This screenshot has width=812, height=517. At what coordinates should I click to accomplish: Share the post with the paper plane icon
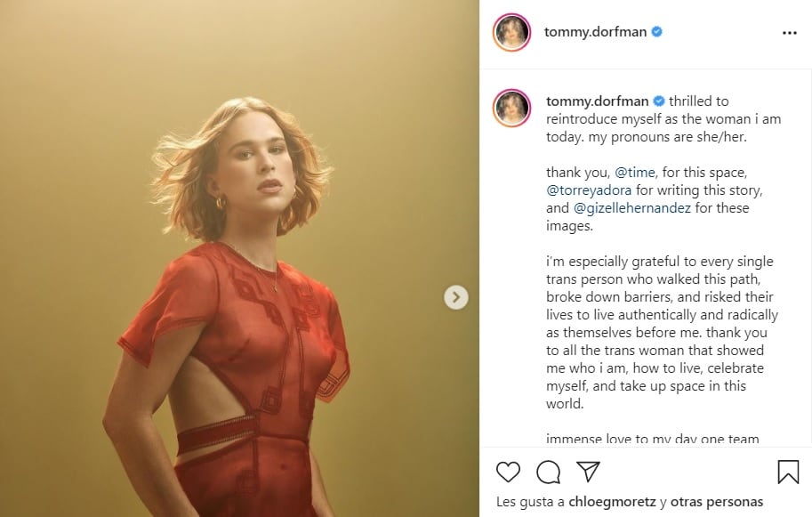click(587, 471)
